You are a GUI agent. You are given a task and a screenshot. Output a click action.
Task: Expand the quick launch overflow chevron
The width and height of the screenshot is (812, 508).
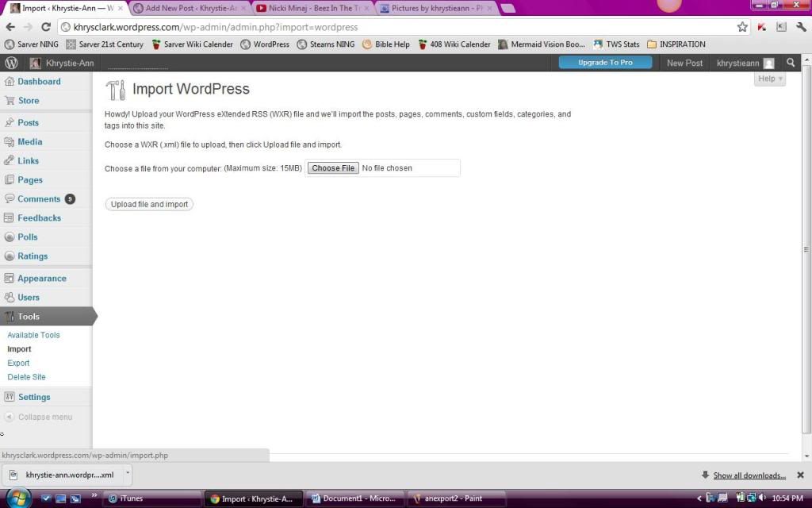94,496
